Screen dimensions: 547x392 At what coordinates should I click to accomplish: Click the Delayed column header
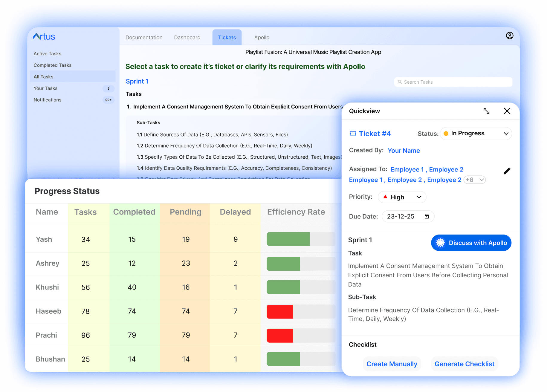point(235,212)
